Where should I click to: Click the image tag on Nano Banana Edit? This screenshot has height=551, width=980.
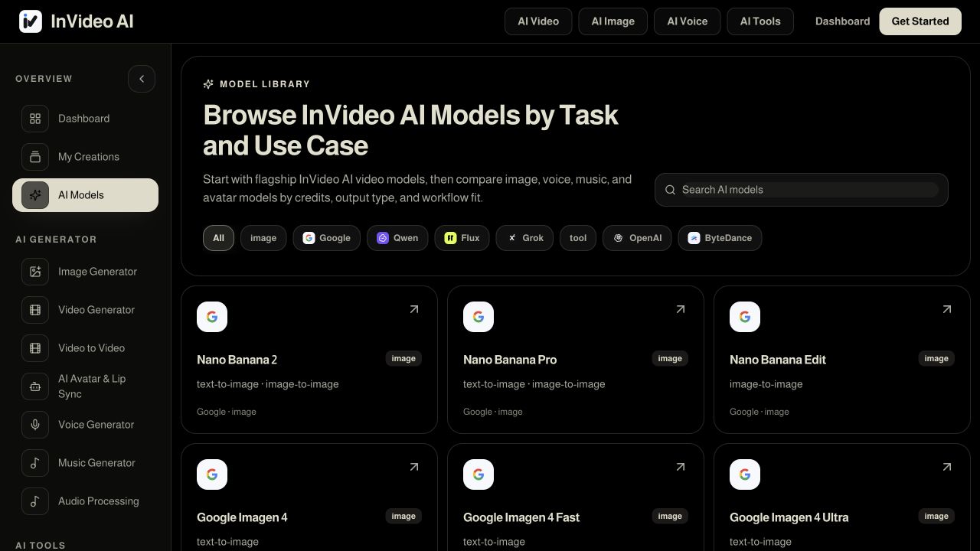[x=936, y=358]
